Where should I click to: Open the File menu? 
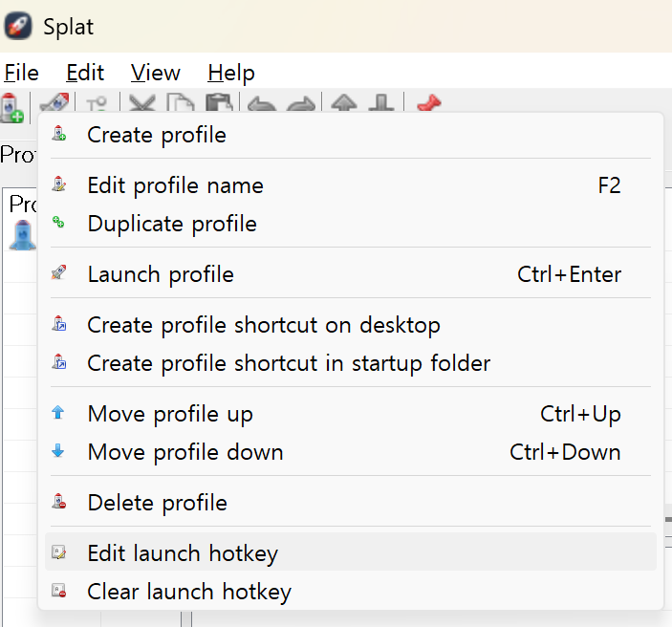[21, 73]
